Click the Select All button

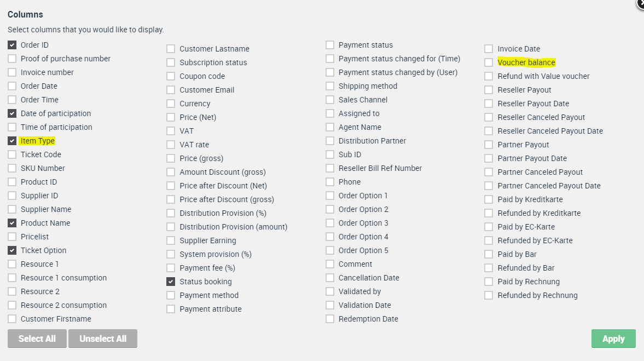click(37, 339)
